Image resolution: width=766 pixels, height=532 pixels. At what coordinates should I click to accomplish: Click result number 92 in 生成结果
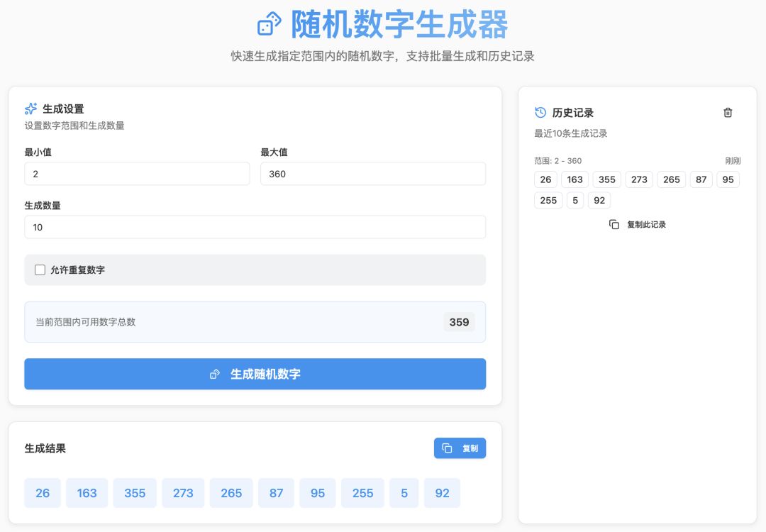(442, 493)
